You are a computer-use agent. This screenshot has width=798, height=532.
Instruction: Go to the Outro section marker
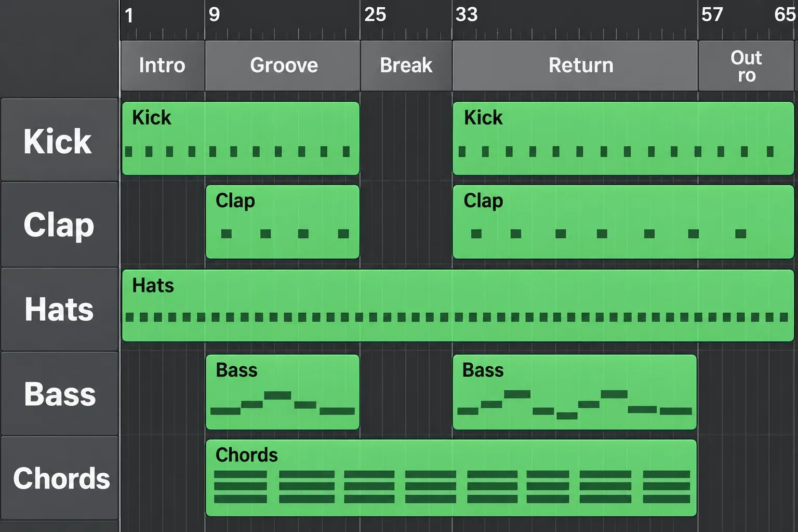point(746,65)
